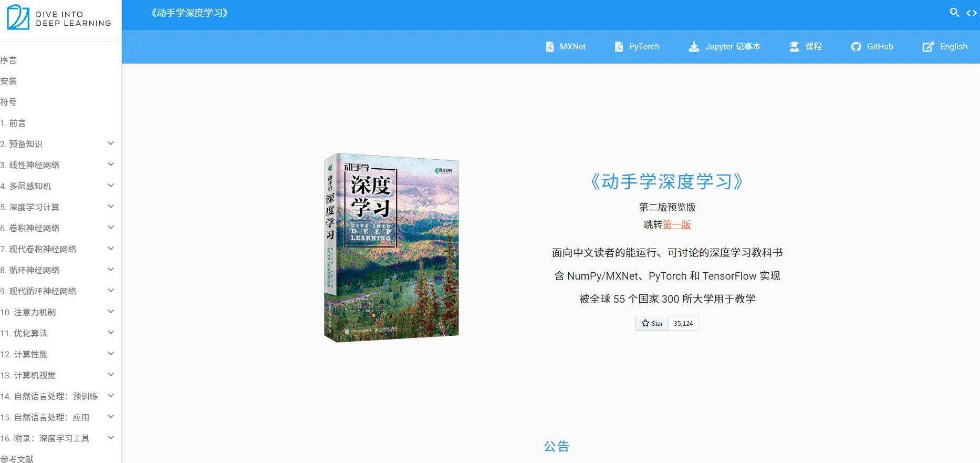This screenshot has width=980, height=463.
Task: Open the 35,124 stargazers count
Action: point(683,324)
